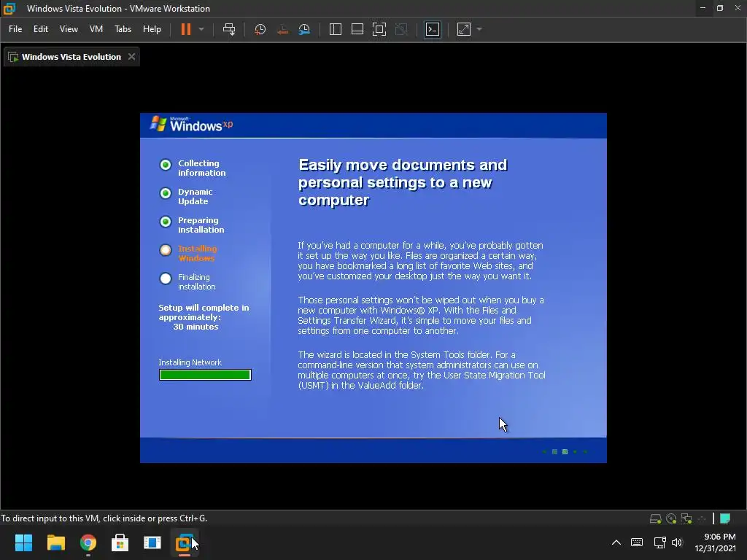Open the Help menu
Image resolution: width=747 pixels, height=560 pixels.
pyautogui.click(x=152, y=29)
